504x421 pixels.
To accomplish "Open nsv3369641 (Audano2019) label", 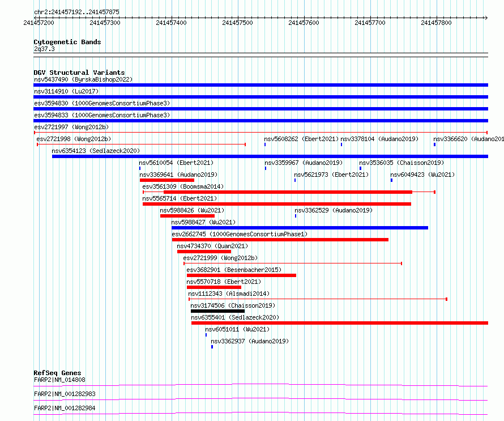I will 178,175.
